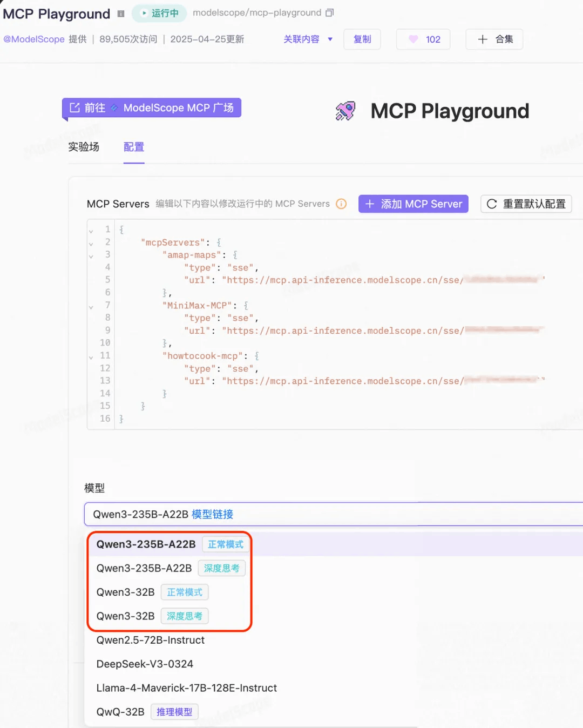The width and height of the screenshot is (583, 728).
Task: Collapse the amap-maps fold at line 3
Action: 91,256
